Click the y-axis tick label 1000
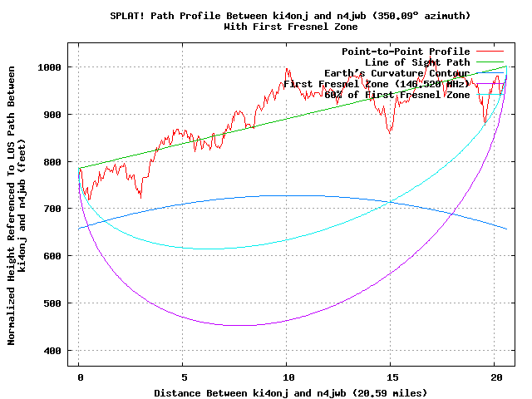The width and height of the screenshot is (532, 399). (x=49, y=67)
